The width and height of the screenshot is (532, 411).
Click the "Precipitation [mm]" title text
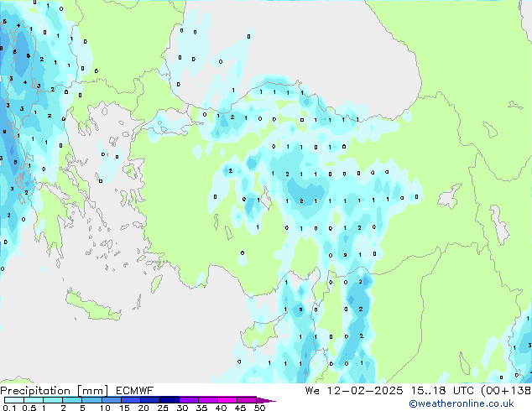pos(55,391)
